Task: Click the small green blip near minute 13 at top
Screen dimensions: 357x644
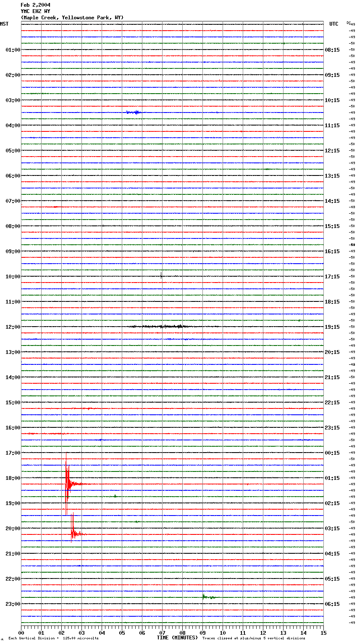Action: coord(284,43)
